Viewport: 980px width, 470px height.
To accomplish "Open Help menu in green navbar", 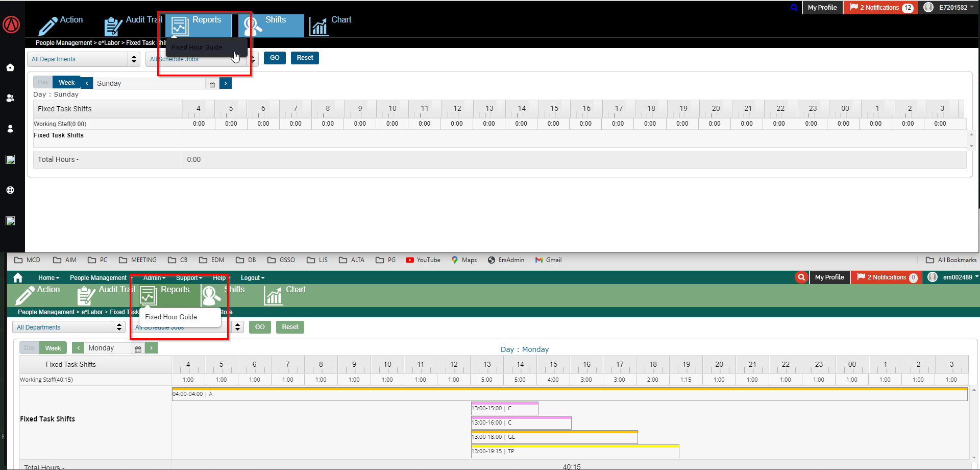I will 221,278.
